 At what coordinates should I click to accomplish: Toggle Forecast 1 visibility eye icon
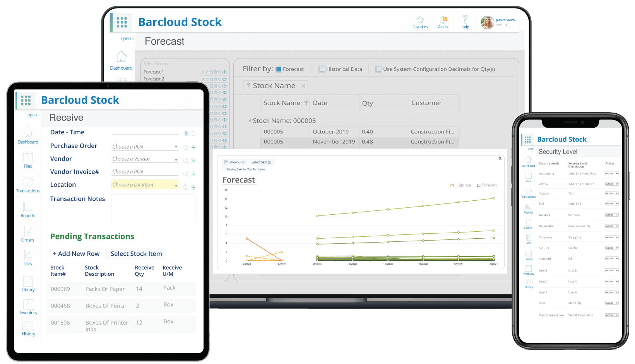[x=224, y=72]
